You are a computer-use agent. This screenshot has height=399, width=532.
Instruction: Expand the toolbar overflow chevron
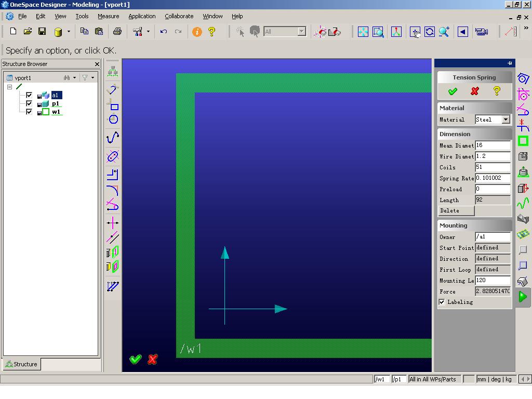(x=526, y=28)
